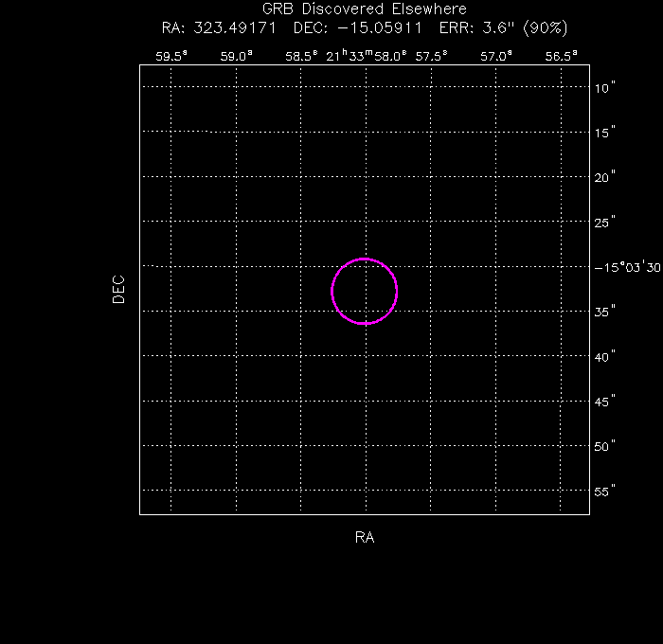This screenshot has height=644, width=663.
Task: Click the RA axis title below plot
Action: 365,537
